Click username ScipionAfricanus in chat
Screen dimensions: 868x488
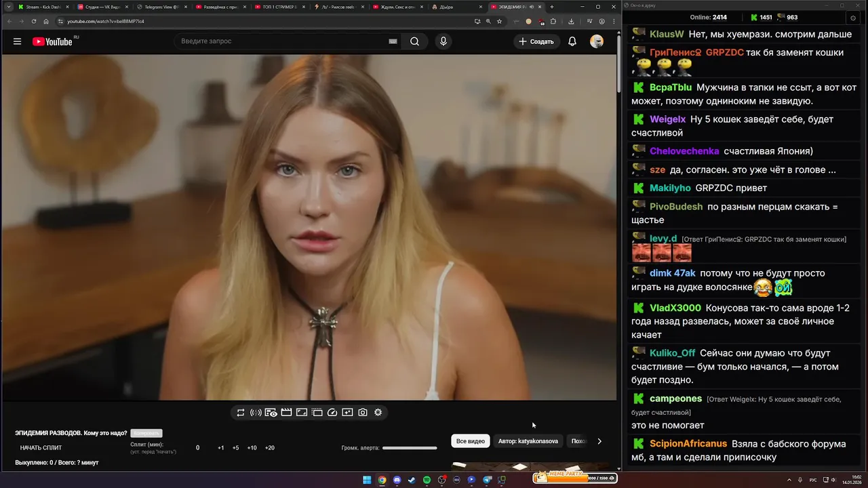pyautogui.click(x=688, y=444)
